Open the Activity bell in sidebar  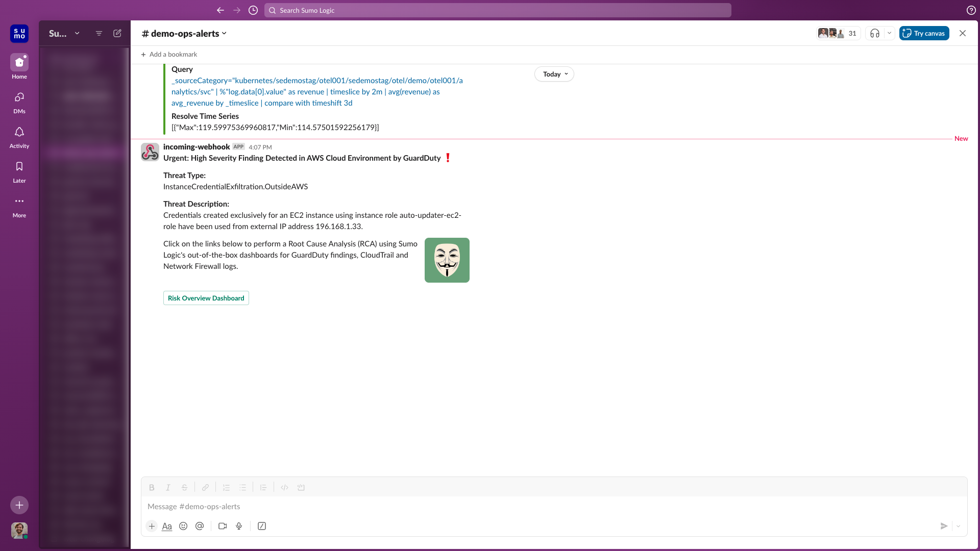[x=19, y=133]
